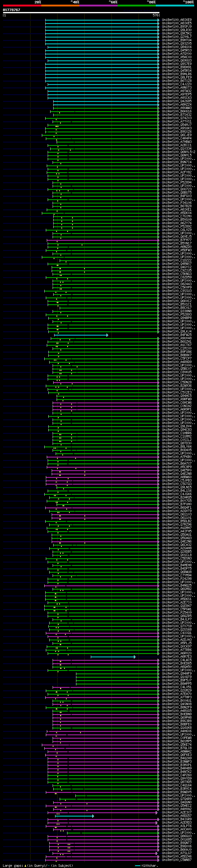Click the UniRef100_B5VG09 label
The height and width of the screenshot is (868, 197).
(177, 220)
